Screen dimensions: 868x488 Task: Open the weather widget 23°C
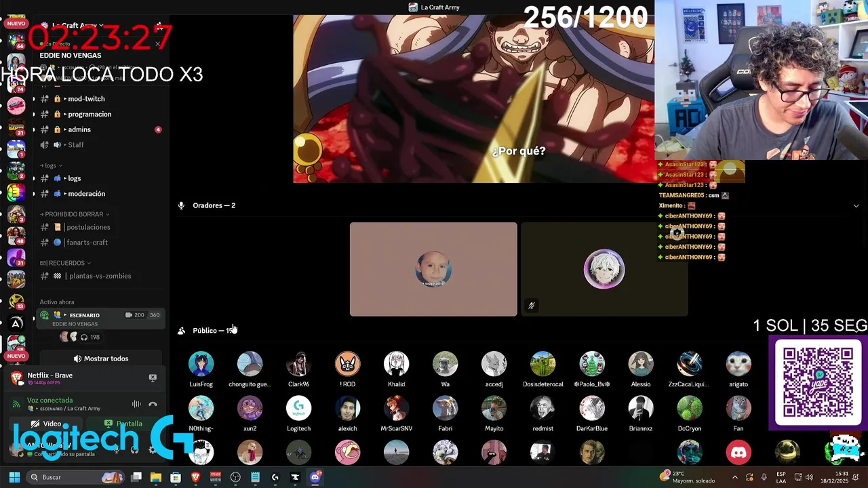click(688, 477)
